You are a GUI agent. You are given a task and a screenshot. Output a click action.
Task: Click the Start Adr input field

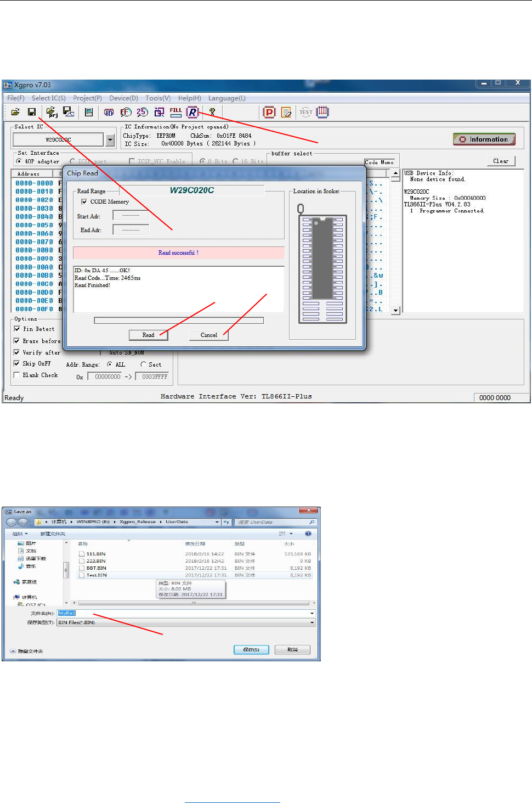(131, 216)
